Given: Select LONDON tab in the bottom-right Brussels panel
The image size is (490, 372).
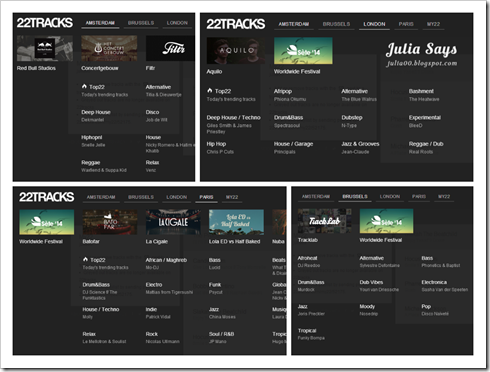Looking at the screenshot, I should [390, 197].
